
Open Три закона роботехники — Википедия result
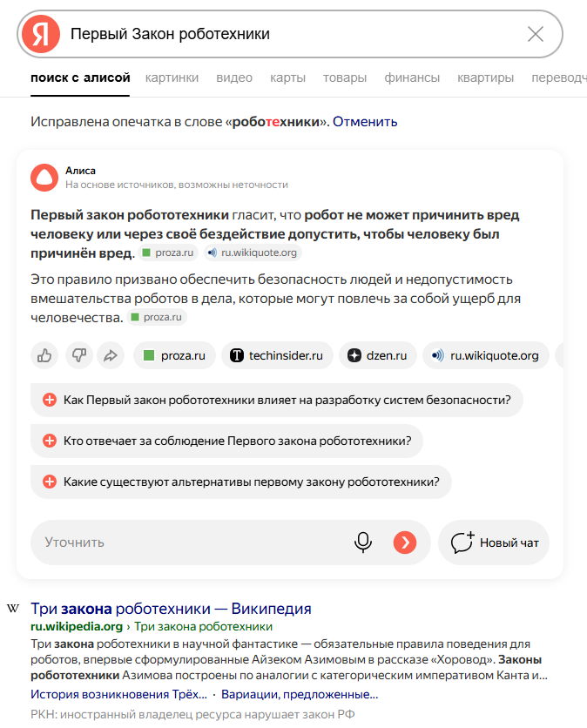pyautogui.click(x=171, y=608)
